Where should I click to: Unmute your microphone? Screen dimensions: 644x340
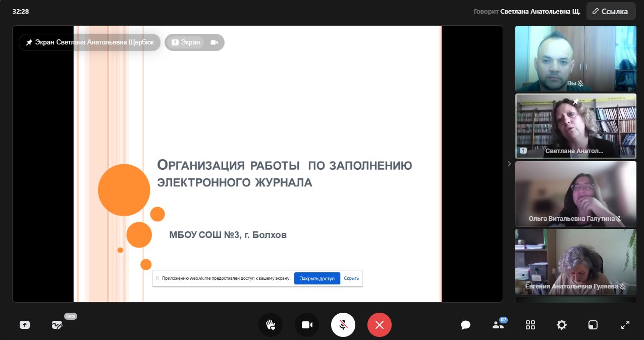[x=343, y=325]
